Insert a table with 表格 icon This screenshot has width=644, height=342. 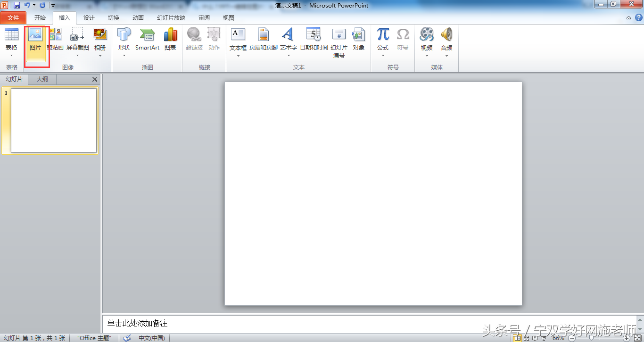pos(11,35)
